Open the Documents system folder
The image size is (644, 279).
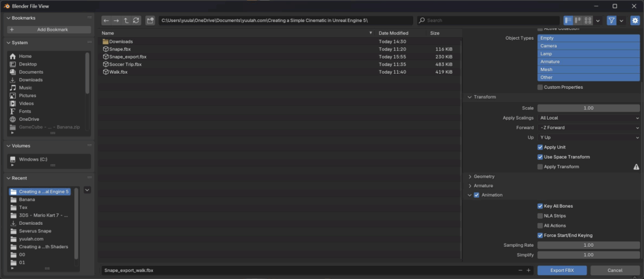point(31,72)
